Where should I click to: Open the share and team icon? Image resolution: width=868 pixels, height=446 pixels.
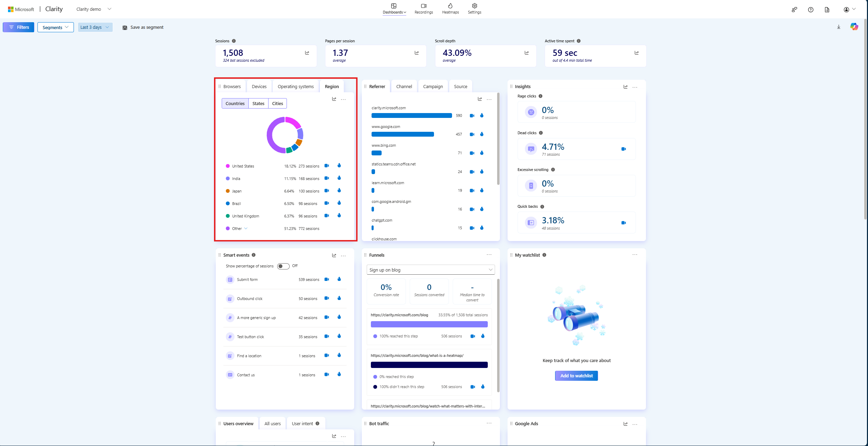794,10
